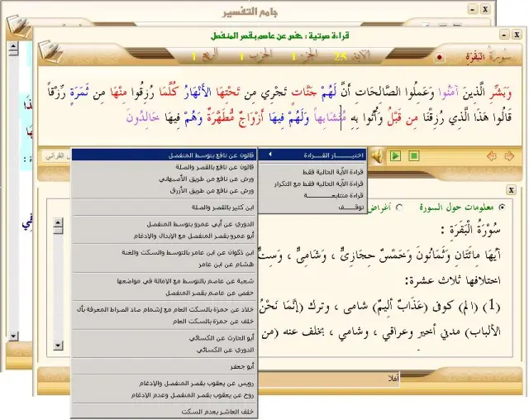Close the جامع التفسير window
Viewport: 529px width, 420px height.
coord(485,9)
